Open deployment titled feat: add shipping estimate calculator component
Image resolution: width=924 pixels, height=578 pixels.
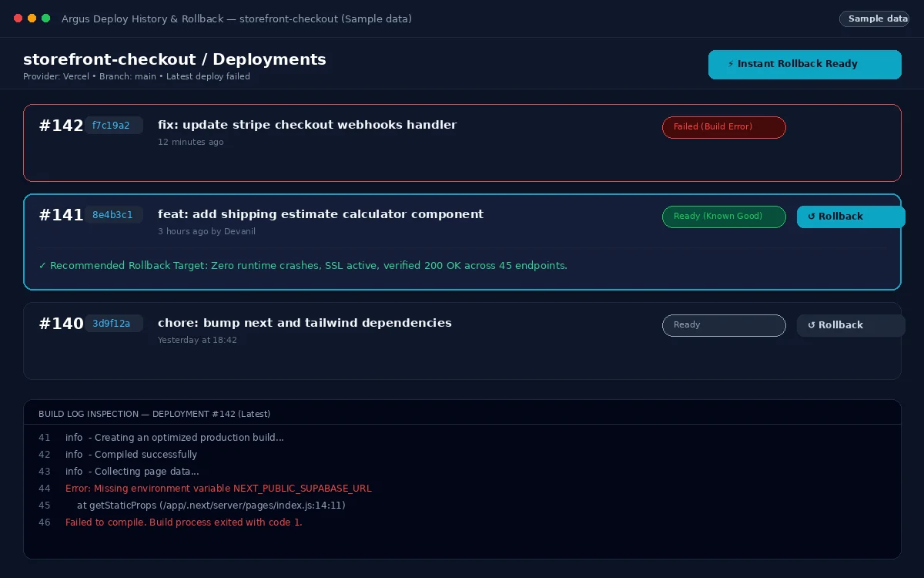pos(320,214)
